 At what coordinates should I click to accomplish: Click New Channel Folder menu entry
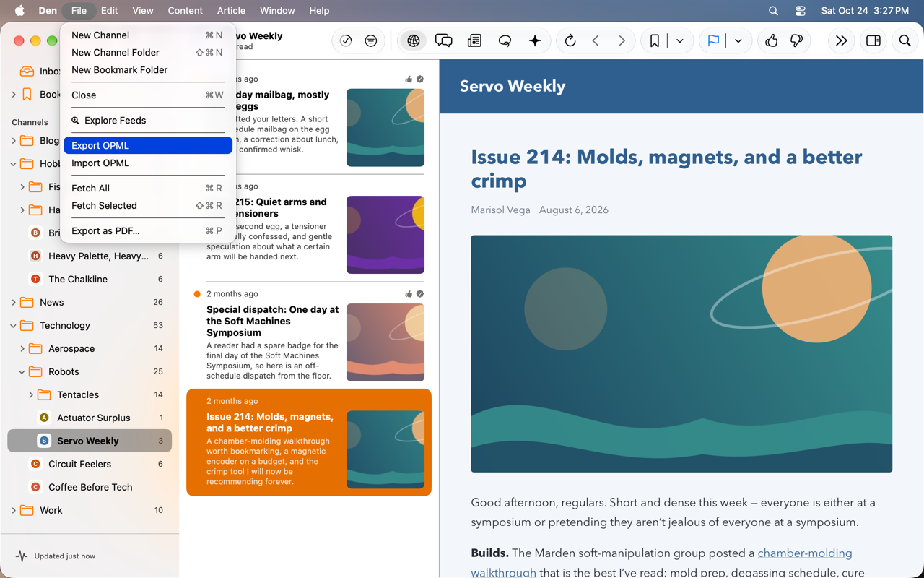[148, 52]
